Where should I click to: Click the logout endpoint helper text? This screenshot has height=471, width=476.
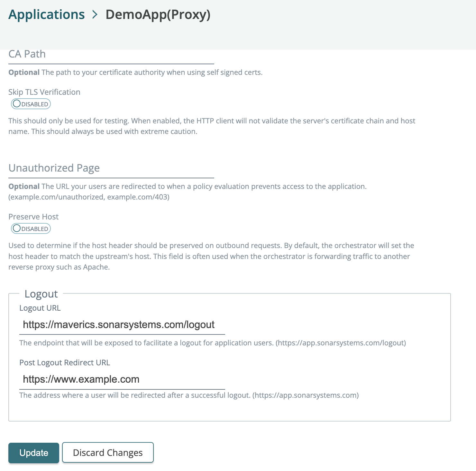[x=213, y=343]
